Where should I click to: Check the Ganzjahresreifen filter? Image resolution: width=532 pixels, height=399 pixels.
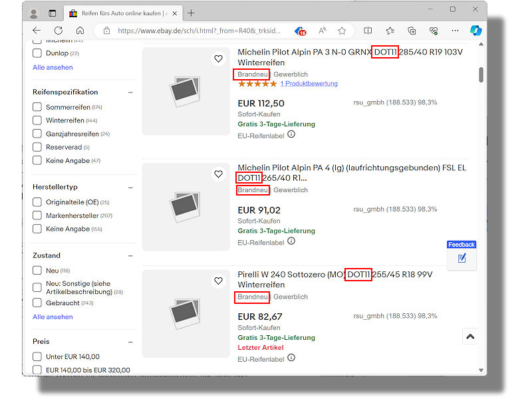37,134
